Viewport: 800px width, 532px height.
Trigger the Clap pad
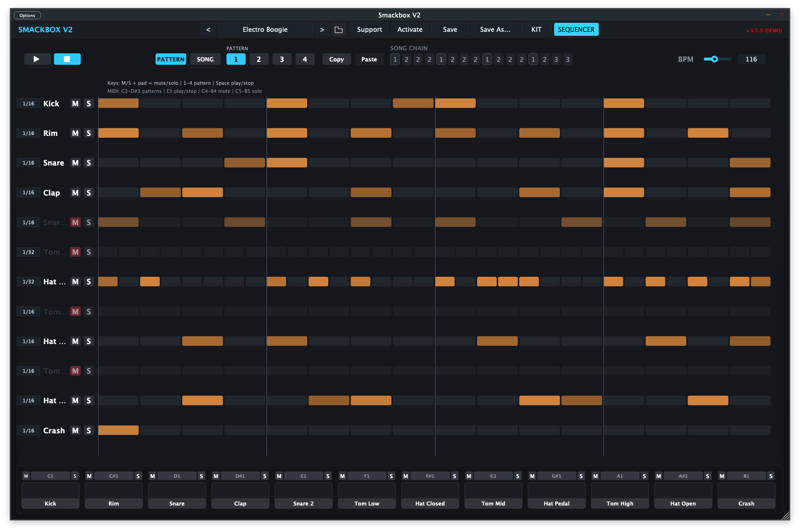point(240,495)
